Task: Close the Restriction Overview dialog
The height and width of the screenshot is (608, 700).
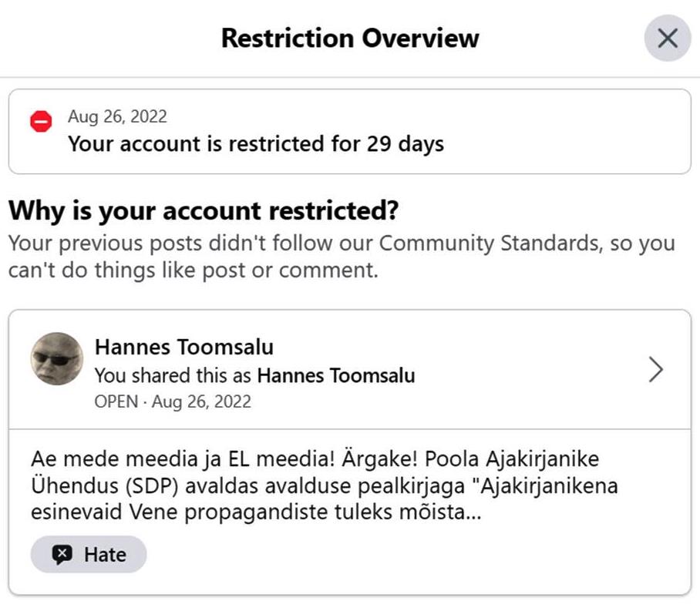Action: 667,38
